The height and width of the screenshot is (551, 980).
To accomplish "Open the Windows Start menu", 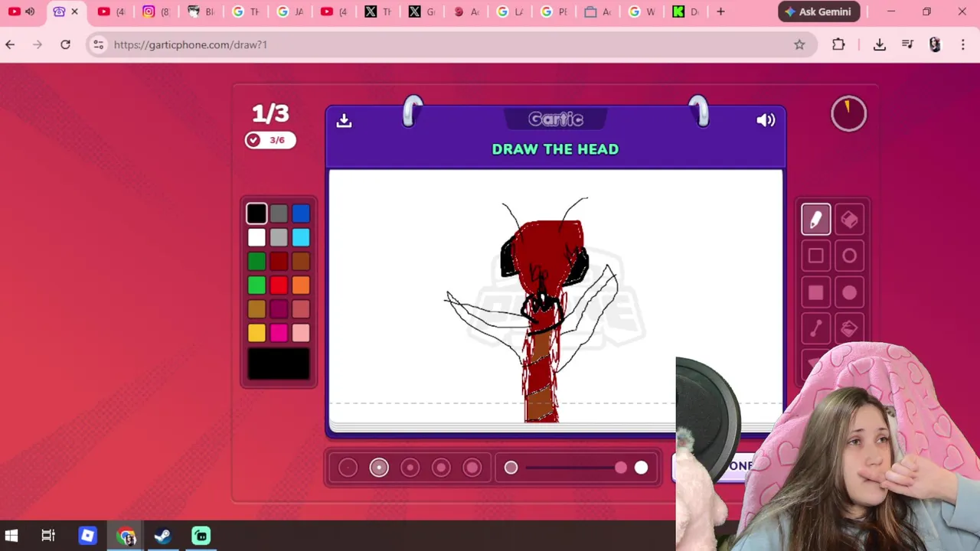I will (11, 536).
